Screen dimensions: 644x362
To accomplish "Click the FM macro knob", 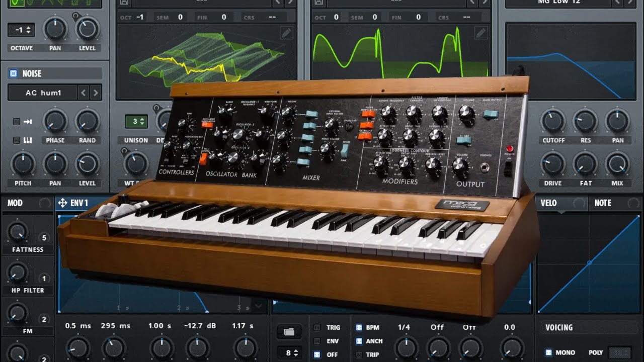I will coord(18,313).
